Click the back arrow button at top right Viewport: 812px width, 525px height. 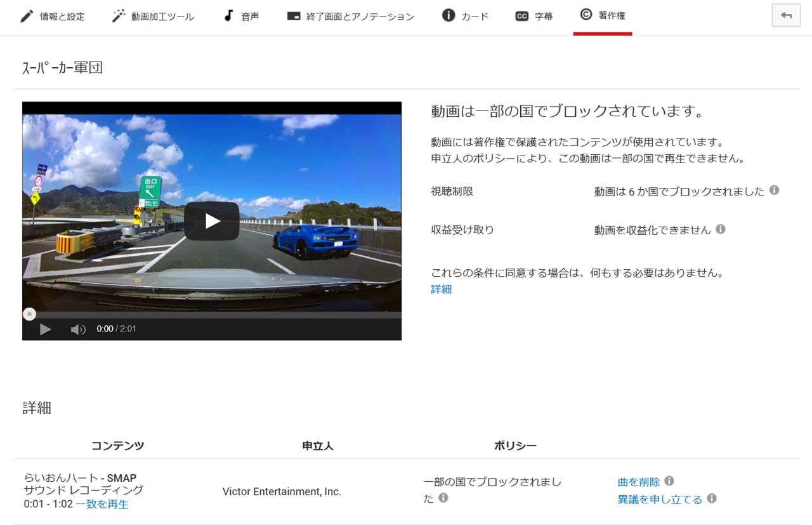pos(786,16)
